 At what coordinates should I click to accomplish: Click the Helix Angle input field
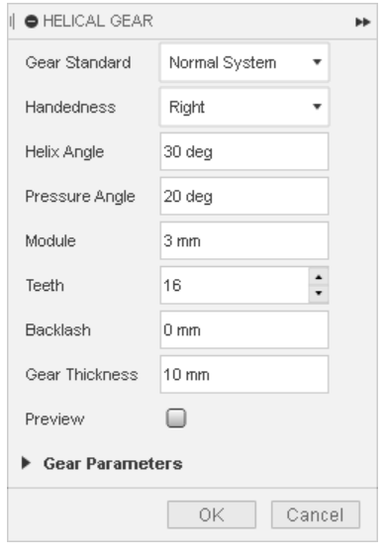(244, 152)
